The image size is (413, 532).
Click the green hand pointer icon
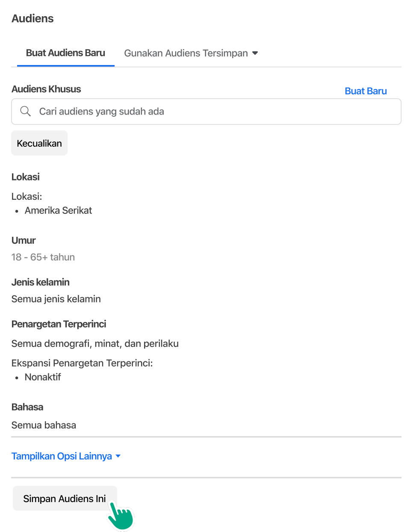point(121,516)
